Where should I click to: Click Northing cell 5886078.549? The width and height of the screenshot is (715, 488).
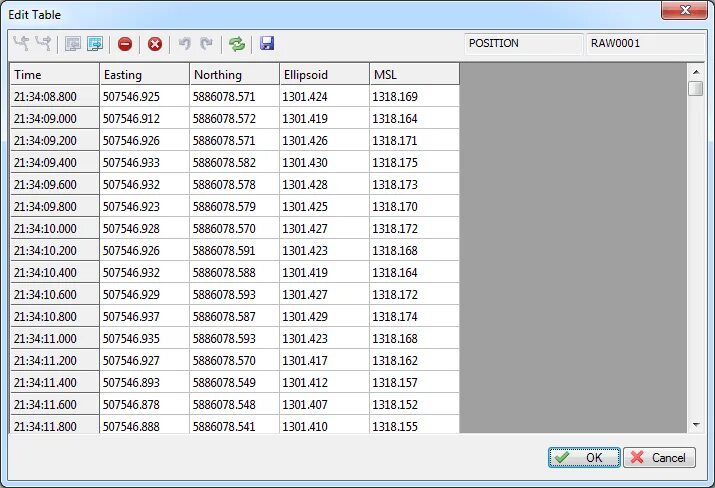coord(234,382)
